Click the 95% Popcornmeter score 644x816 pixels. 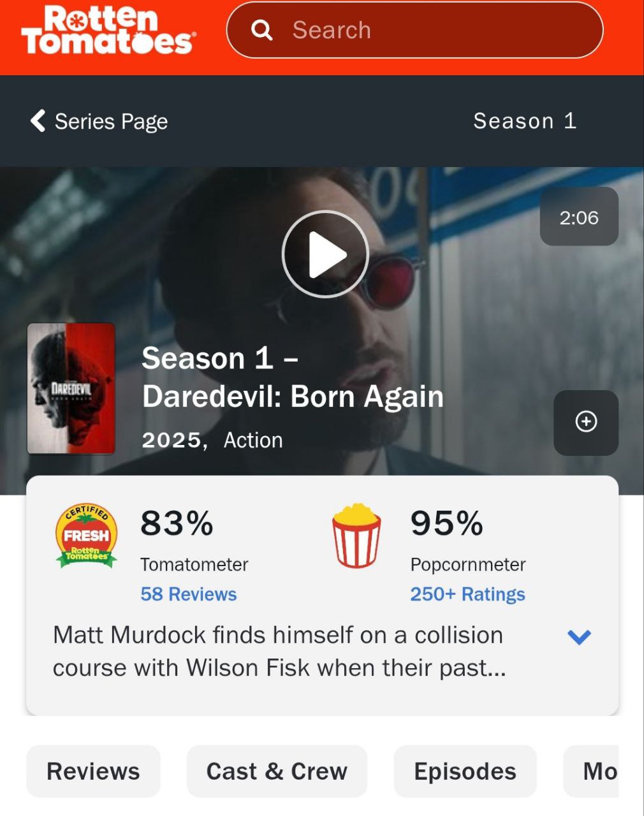click(446, 523)
